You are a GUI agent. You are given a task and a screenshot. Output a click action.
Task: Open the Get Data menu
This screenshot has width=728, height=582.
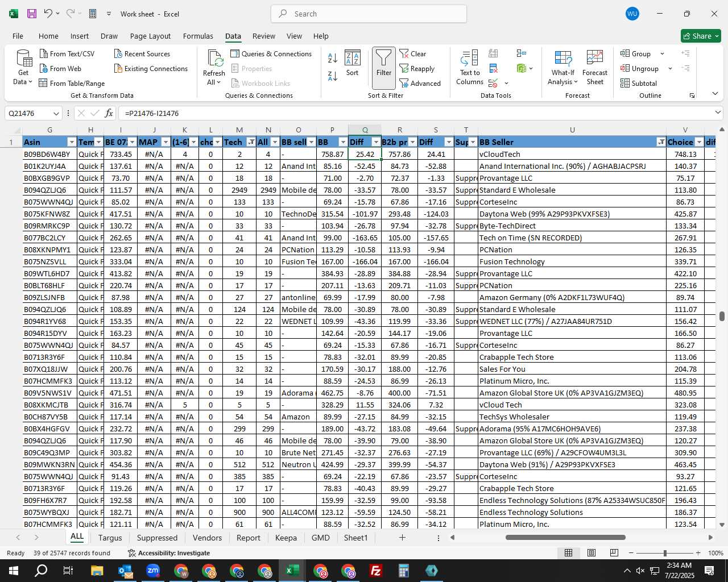coord(23,68)
